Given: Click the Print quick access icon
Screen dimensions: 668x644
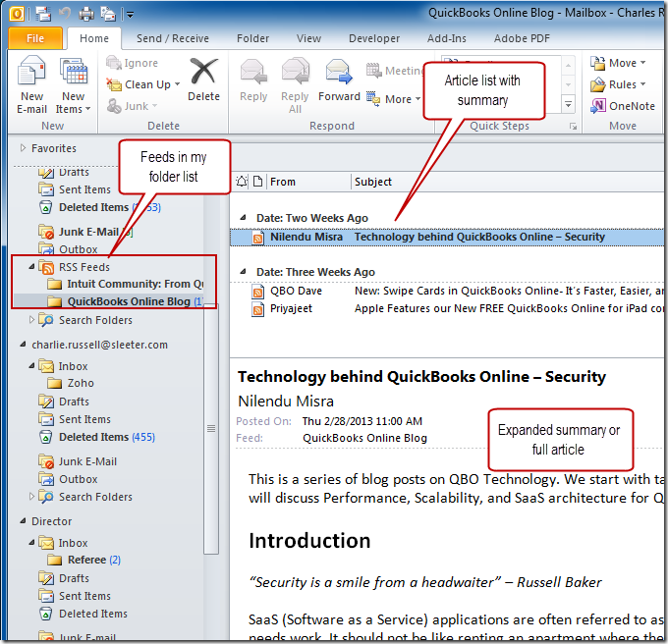Looking at the screenshot, I should [x=86, y=14].
